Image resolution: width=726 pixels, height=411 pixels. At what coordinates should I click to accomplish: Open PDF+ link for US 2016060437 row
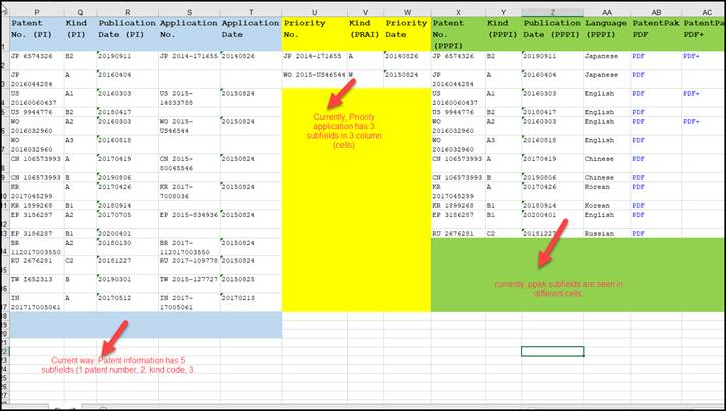pyautogui.click(x=691, y=92)
